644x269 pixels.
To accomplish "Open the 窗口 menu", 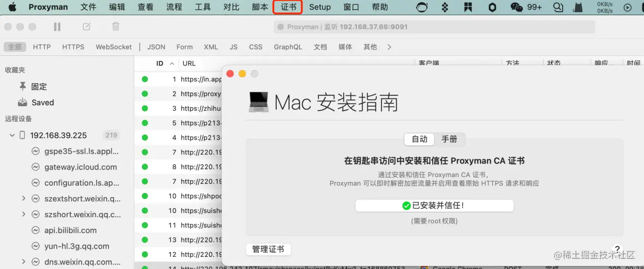I will [x=351, y=7].
